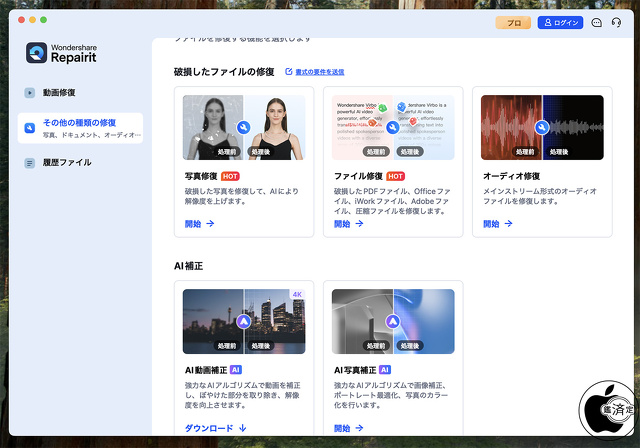The height and width of the screenshot is (448, 640).
Task: Click the wrench badge on 写真修復 thumbnail
Action: click(244, 127)
